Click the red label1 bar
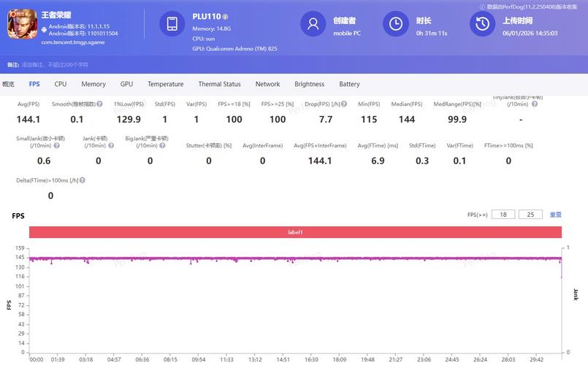 point(295,232)
